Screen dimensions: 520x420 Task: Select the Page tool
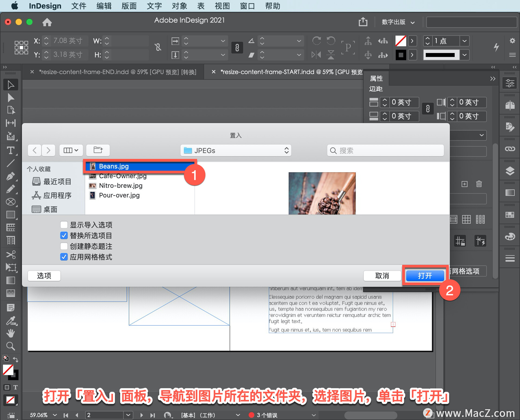coord(11,110)
